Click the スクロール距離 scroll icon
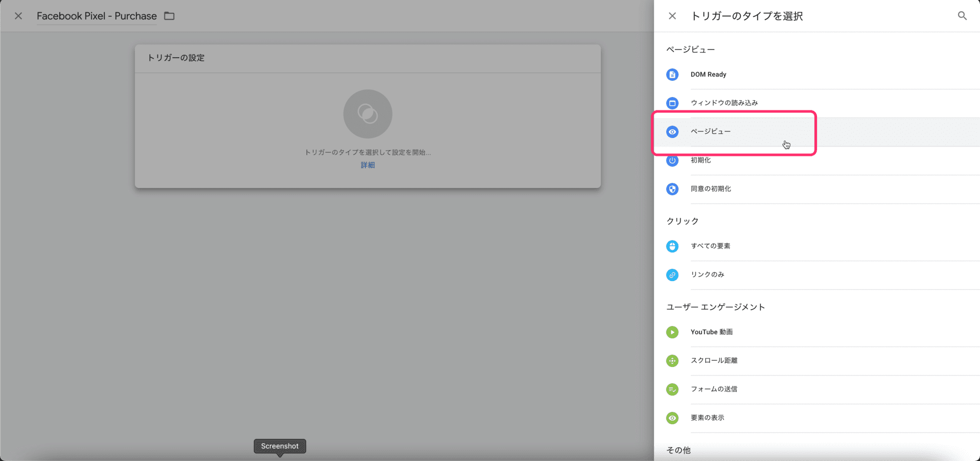Screen dimensions: 980x461 (x=672, y=361)
